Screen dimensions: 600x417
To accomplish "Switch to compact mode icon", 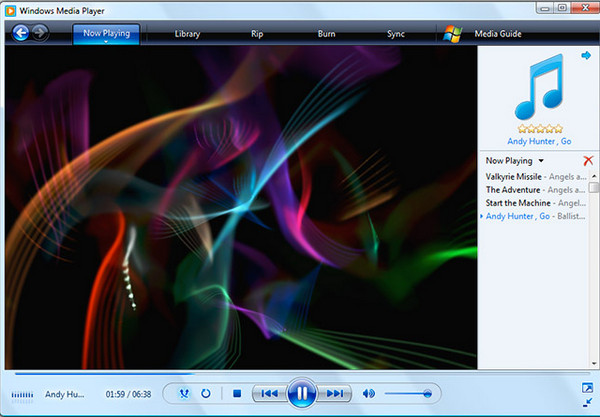I will point(587,402).
